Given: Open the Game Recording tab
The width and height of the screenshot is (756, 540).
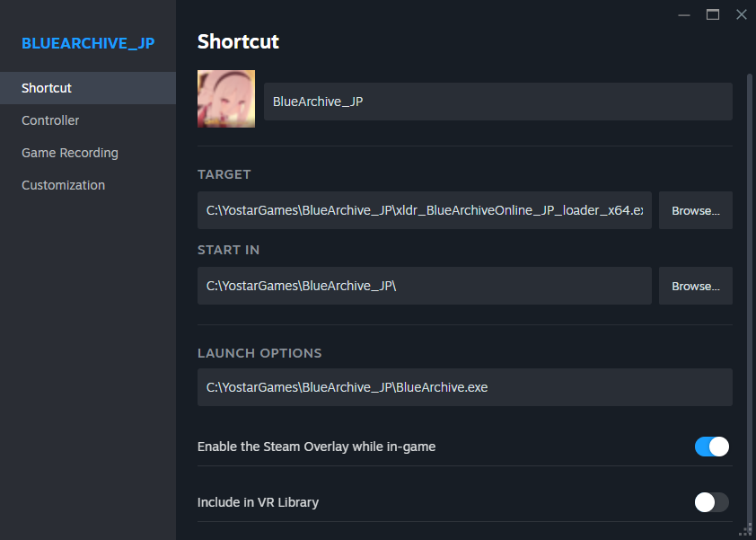Looking at the screenshot, I should tap(88, 153).
